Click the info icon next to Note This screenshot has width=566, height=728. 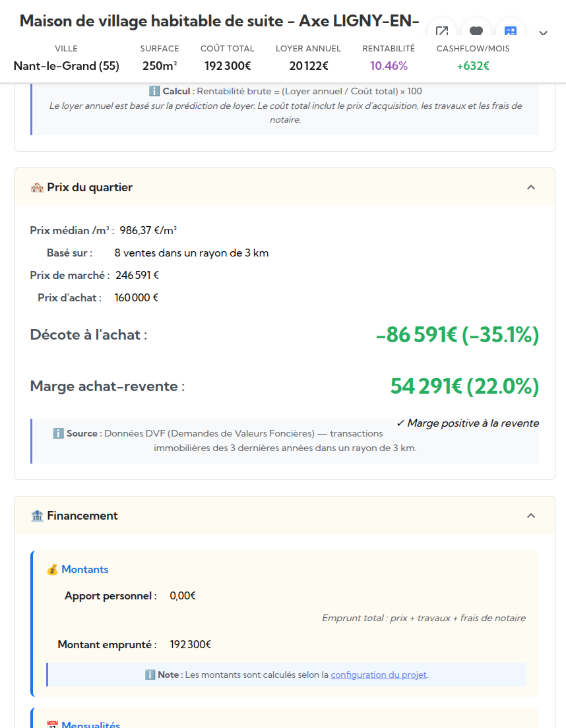click(x=150, y=675)
